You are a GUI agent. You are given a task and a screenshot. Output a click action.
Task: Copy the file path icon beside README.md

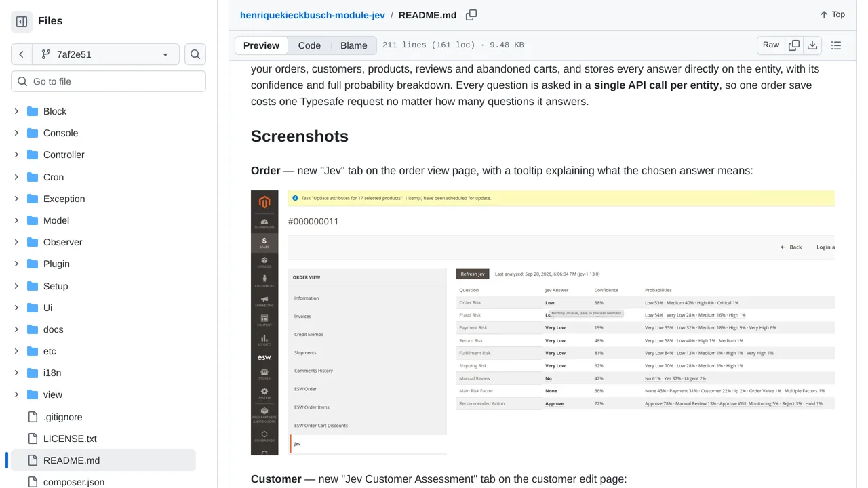click(x=471, y=15)
